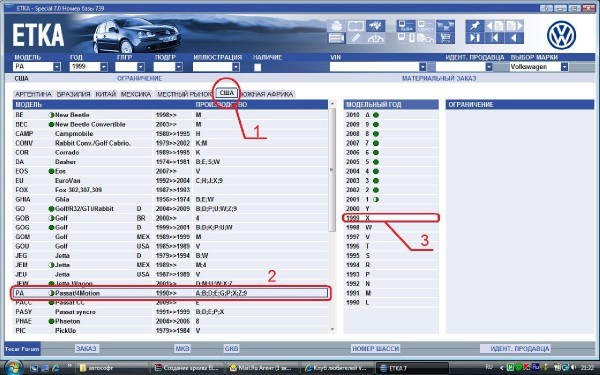Viewport: 600px width, 375px height.
Task: Switch to the США tab
Action: pos(227,93)
